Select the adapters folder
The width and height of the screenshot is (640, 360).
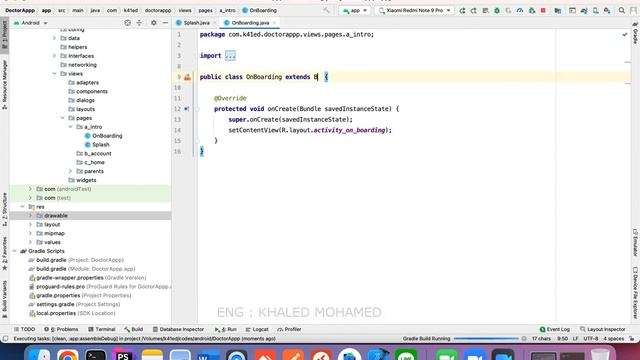[x=84, y=82]
